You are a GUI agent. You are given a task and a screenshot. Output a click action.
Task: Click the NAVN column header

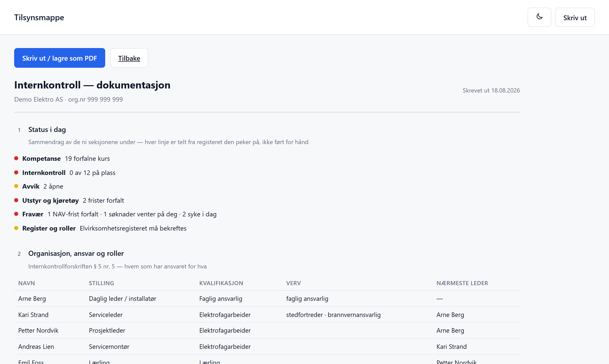27,283
